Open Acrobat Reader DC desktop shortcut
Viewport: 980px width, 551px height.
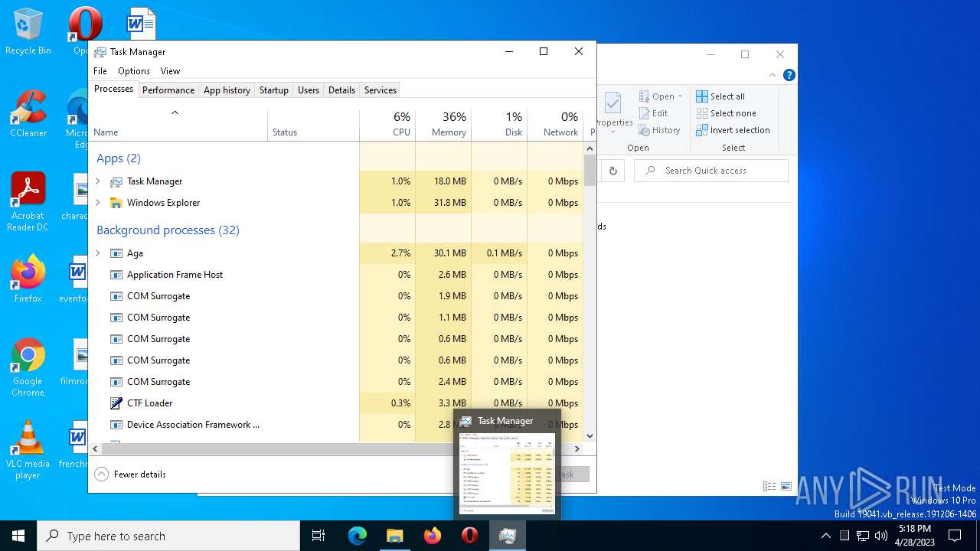click(x=28, y=201)
